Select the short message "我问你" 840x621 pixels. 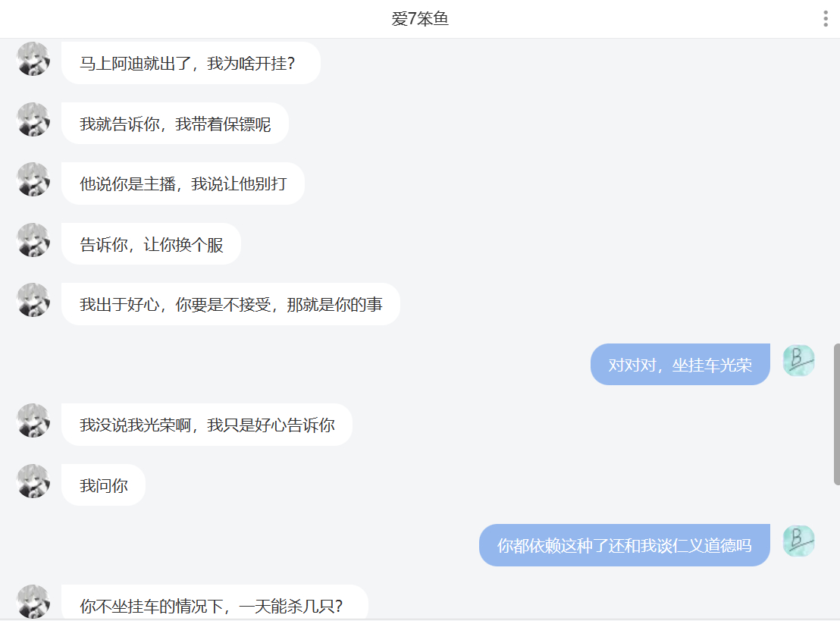click(x=103, y=485)
